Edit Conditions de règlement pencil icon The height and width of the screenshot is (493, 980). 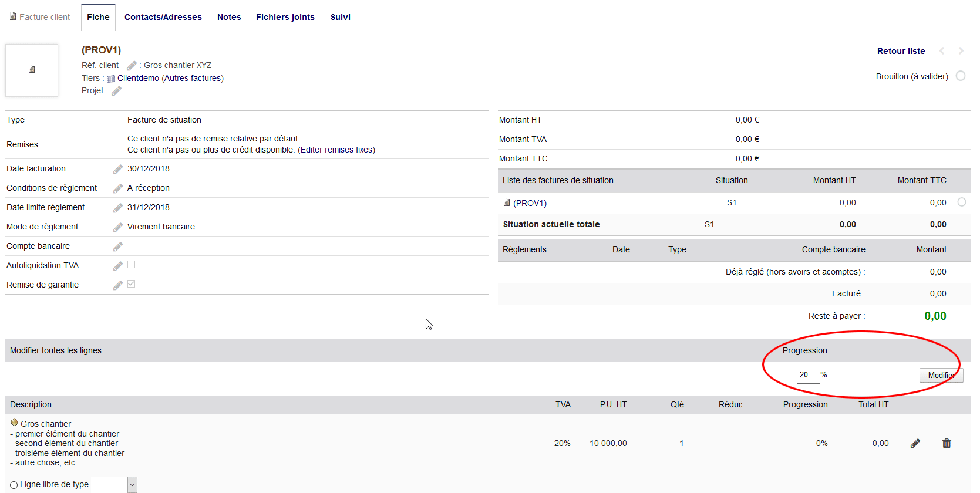[x=118, y=188]
